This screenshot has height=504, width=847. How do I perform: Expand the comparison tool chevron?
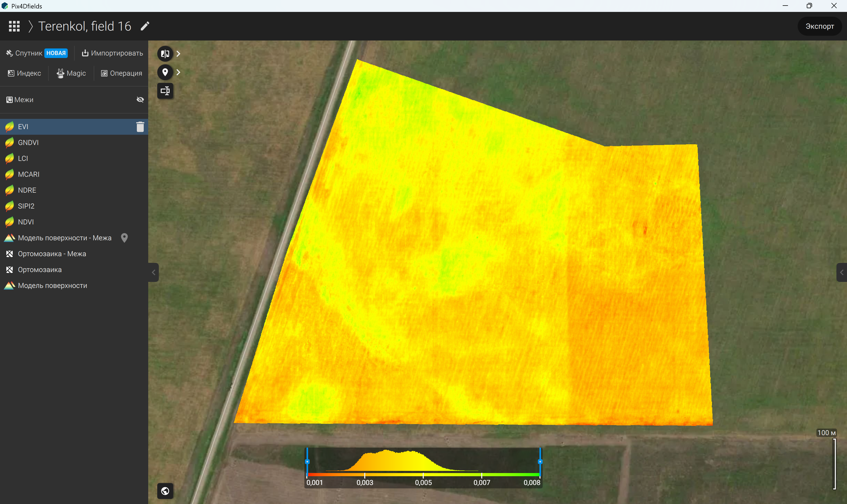pyautogui.click(x=178, y=54)
